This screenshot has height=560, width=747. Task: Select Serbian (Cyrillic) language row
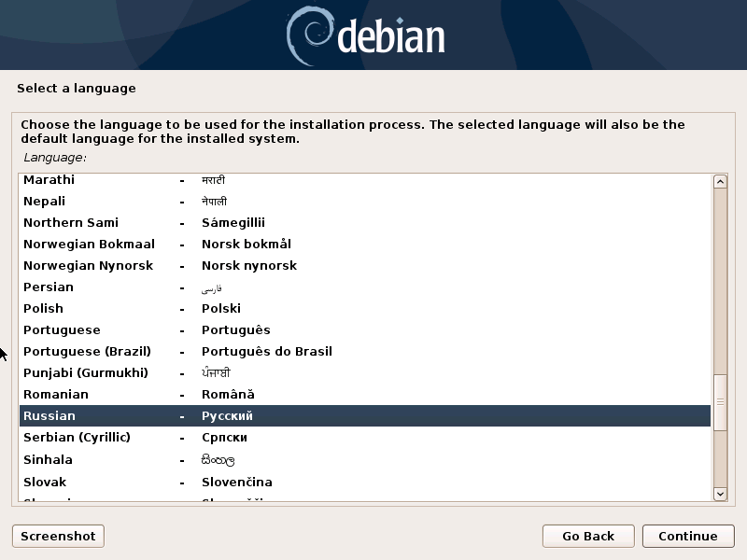tap(365, 437)
